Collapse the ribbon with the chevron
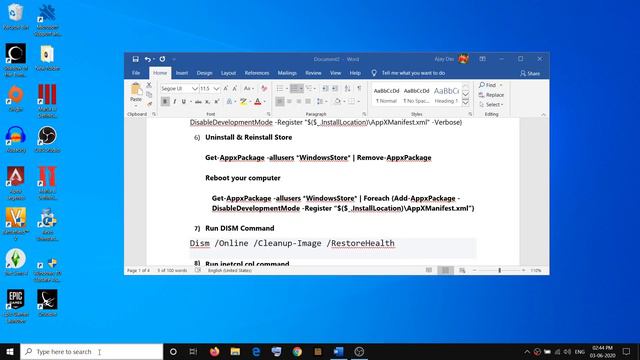This screenshot has width=640, height=360. coord(543,115)
